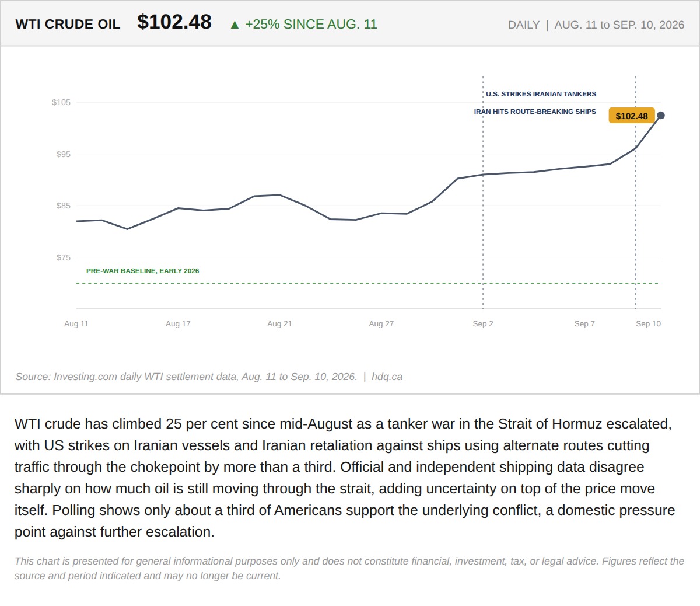Click the Aug 21 date axis label

[x=279, y=324]
